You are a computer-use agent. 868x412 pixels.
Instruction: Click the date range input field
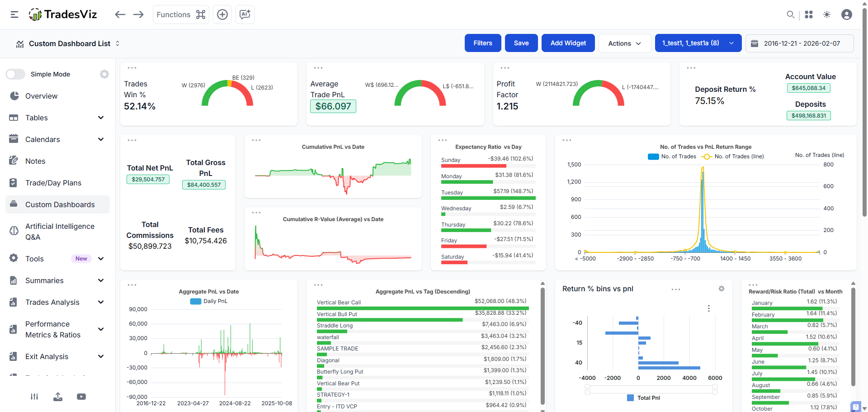tap(799, 43)
